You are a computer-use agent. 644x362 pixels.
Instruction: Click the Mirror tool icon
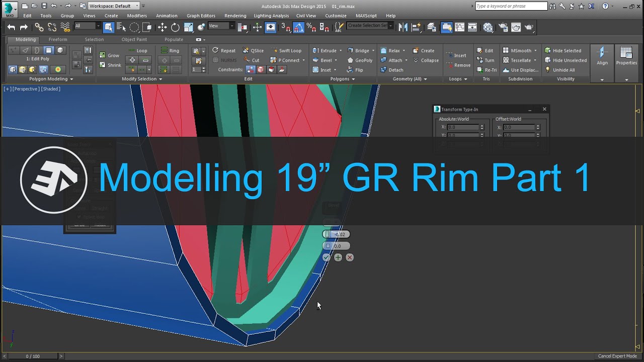403,27
